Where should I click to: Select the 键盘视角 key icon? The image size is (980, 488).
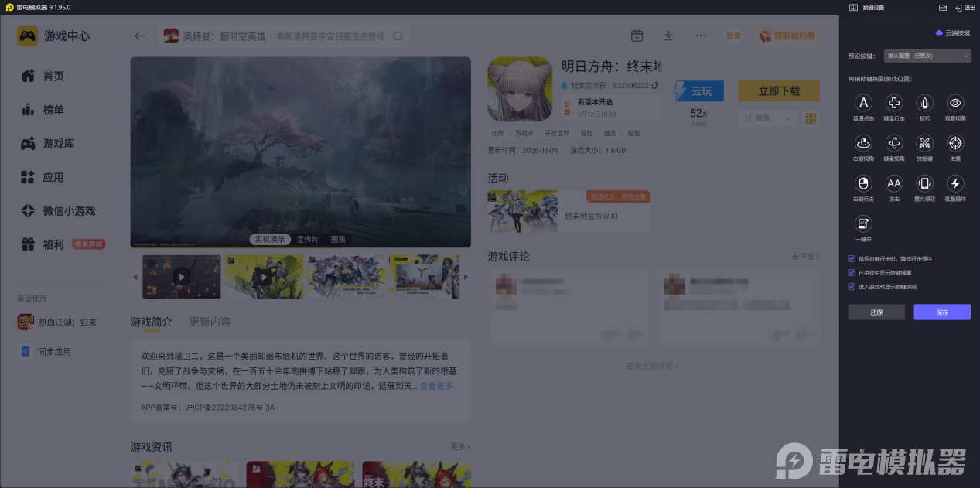(x=894, y=143)
